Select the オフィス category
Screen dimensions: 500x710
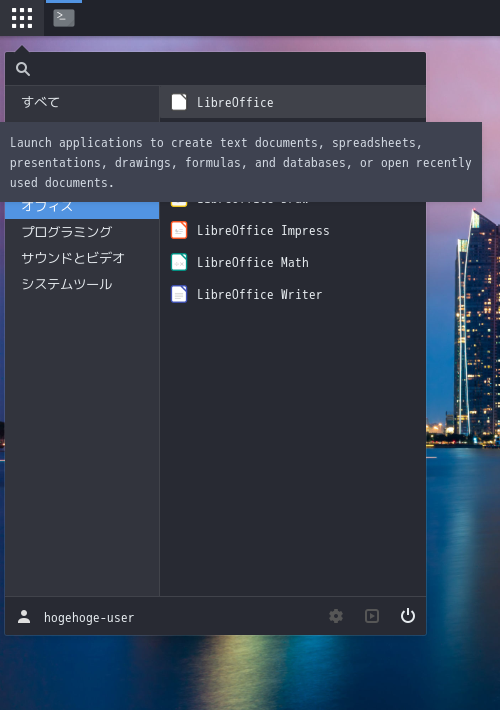[x=82, y=210]
